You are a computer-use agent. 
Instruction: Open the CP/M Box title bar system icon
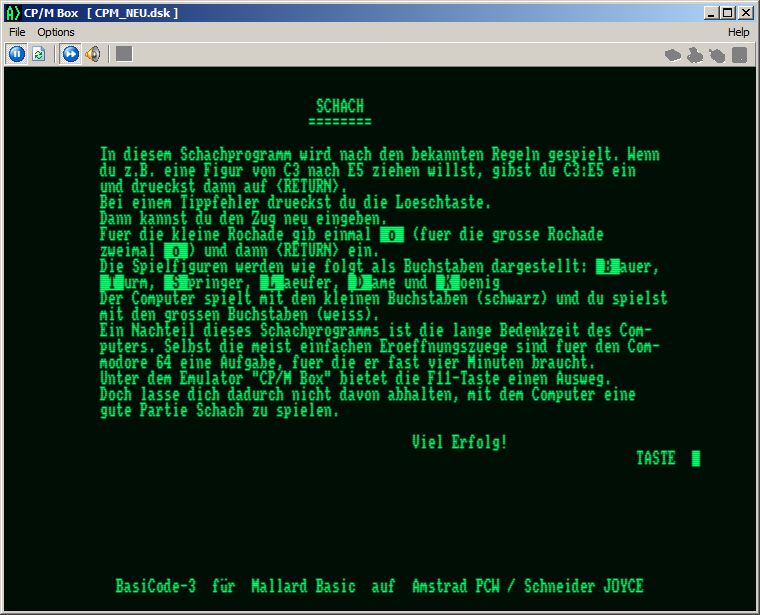[x=12, y=12]
